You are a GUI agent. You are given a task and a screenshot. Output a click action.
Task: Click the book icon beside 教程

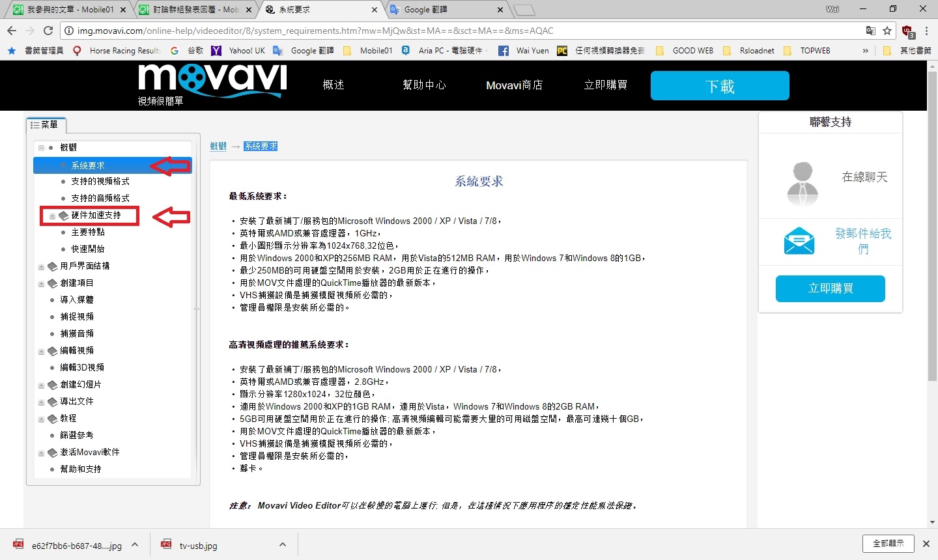(x=53, y=419)
